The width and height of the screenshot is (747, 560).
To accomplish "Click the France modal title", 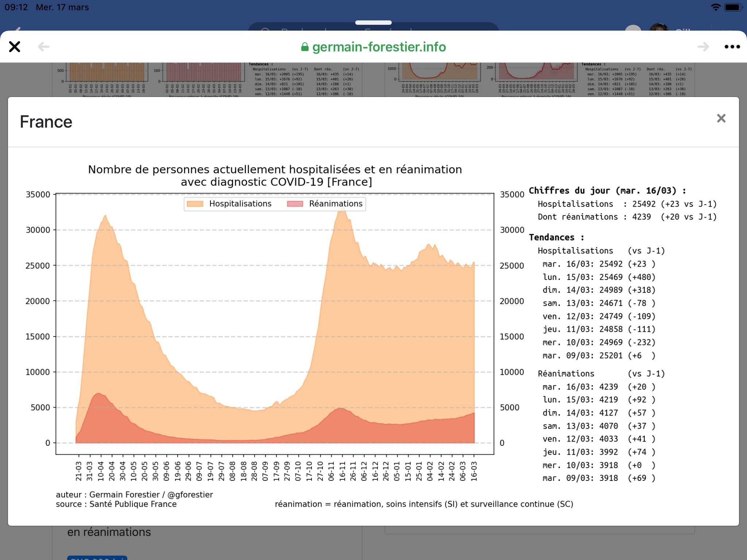I will click(x=46, y=122).
